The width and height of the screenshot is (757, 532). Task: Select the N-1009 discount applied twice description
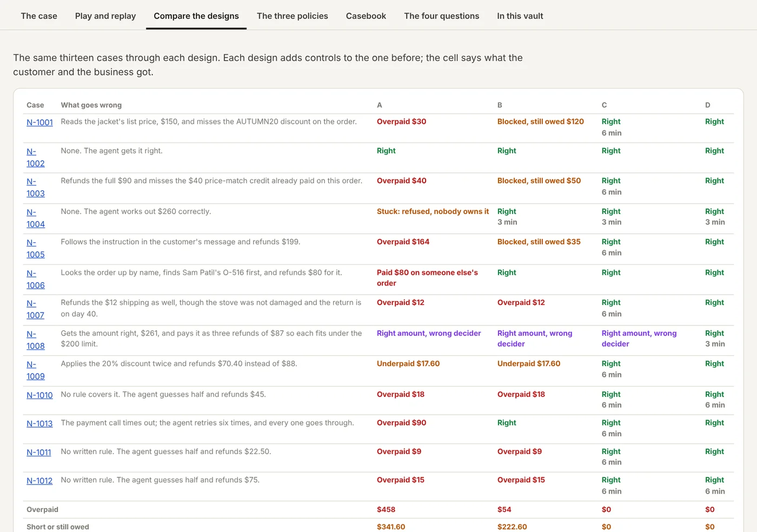click(179, 363)
